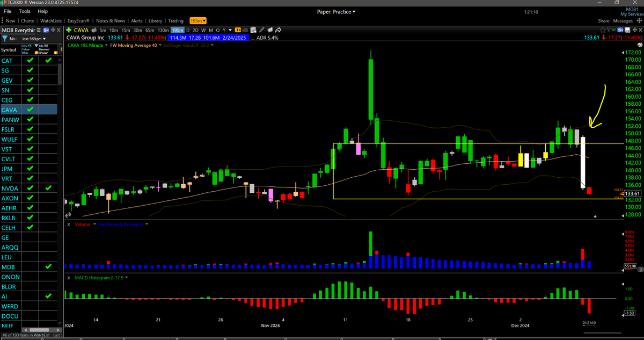Open the Help menu
The image size is (644, 340).
click(x=43, y=11)
